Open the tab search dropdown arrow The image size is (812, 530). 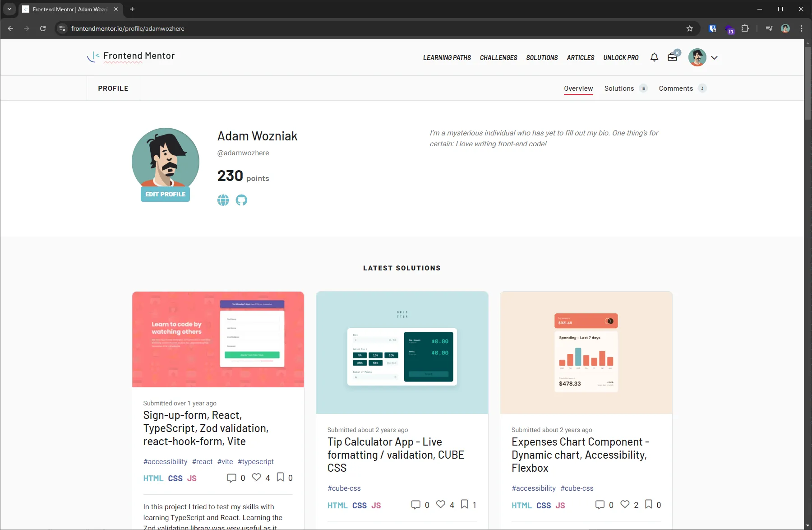(x=9, y=9)
